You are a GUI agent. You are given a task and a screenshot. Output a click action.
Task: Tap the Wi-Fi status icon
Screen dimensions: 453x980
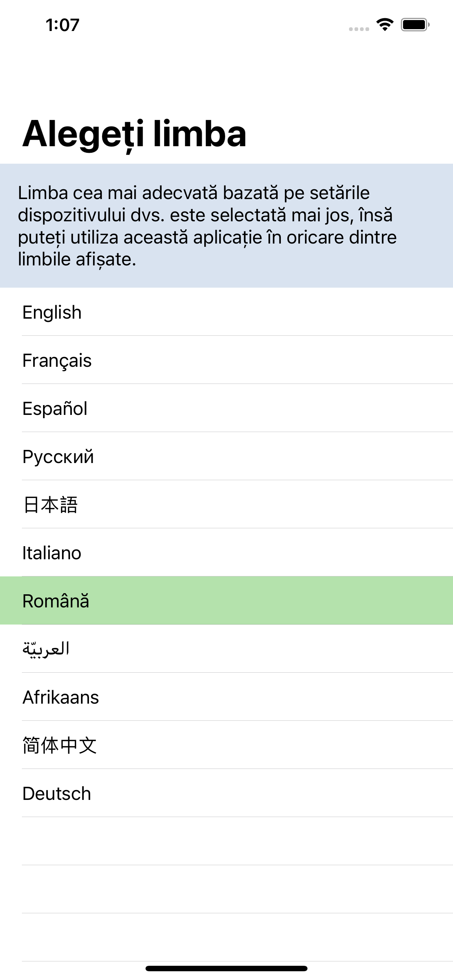coord(385,25)
